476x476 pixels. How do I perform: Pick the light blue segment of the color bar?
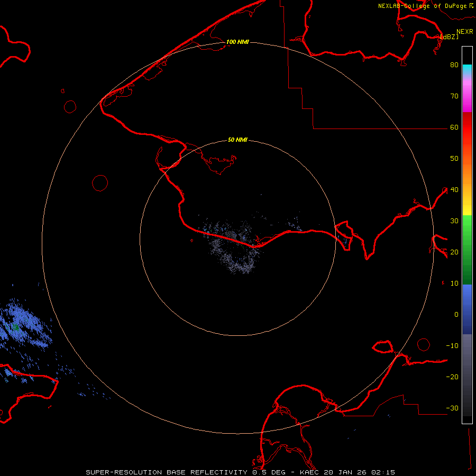467,293
